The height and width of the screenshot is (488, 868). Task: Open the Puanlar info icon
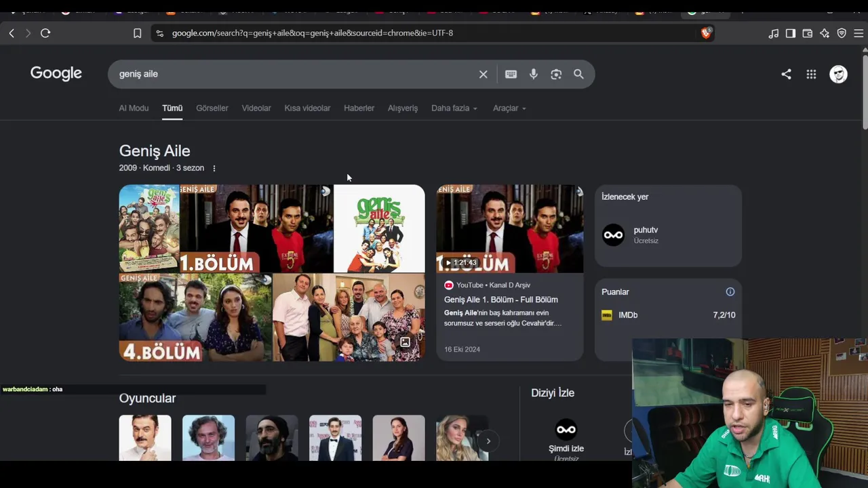click(730, 292)
